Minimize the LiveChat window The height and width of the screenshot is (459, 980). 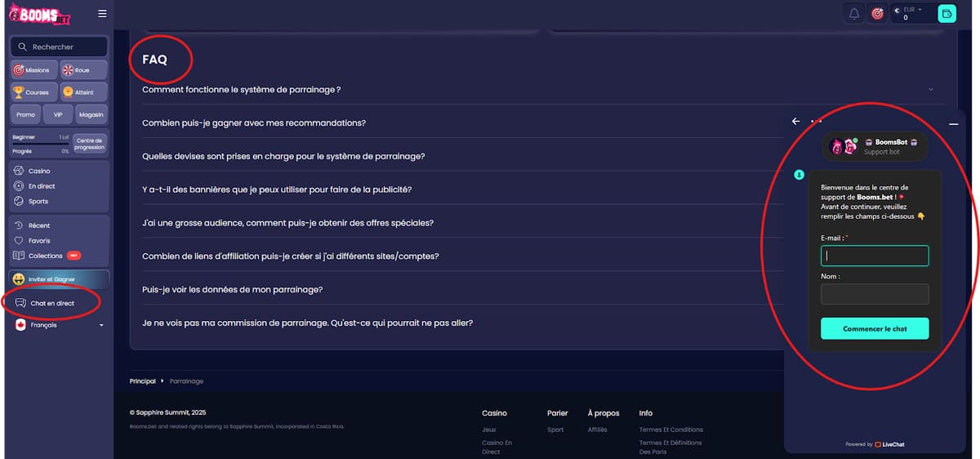953,123
